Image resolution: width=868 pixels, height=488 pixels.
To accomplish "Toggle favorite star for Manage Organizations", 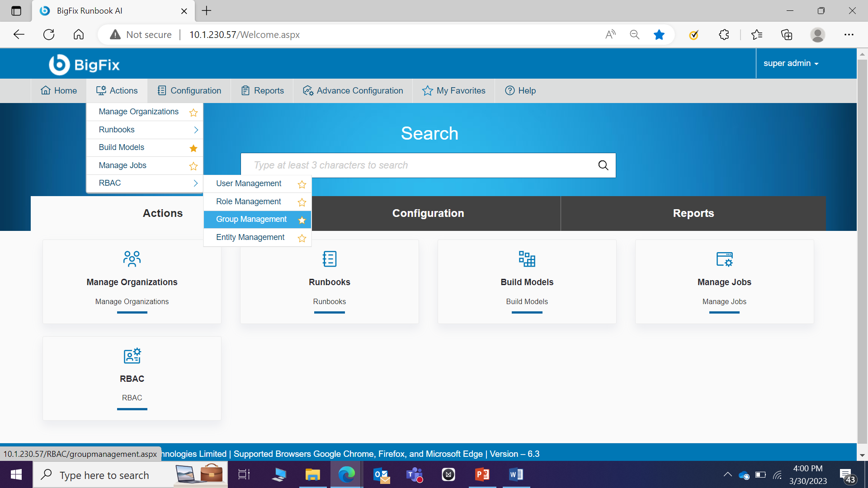I will 193,113.
